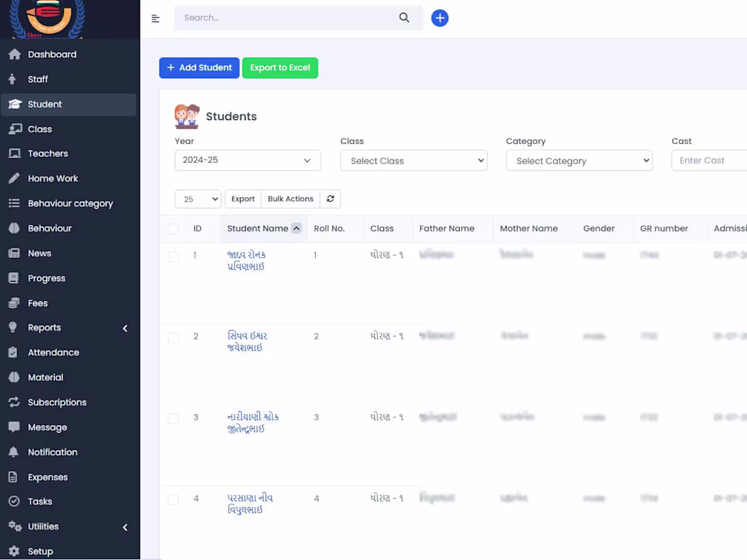Click the blue plus quick-add icon
Image resolution: width=747 pixels, height=560 pixels.
pos(440,18)
